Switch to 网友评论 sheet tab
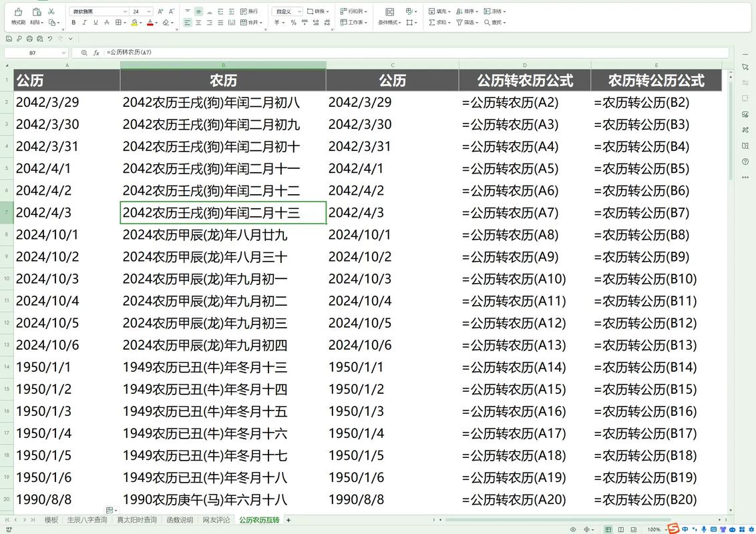Screen dimensions: 756x534 pos(216,520)
